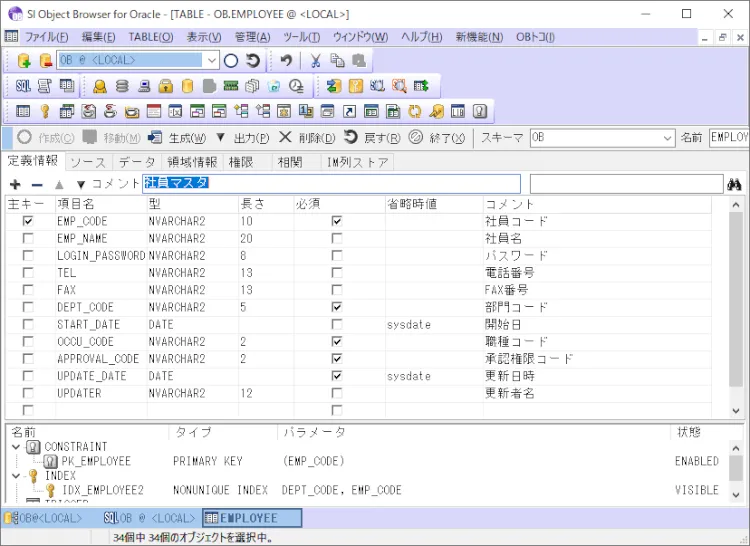Toggle primary key checkbox for EMP_CODE
The image size is (750, 546).
tap(28, 221)
